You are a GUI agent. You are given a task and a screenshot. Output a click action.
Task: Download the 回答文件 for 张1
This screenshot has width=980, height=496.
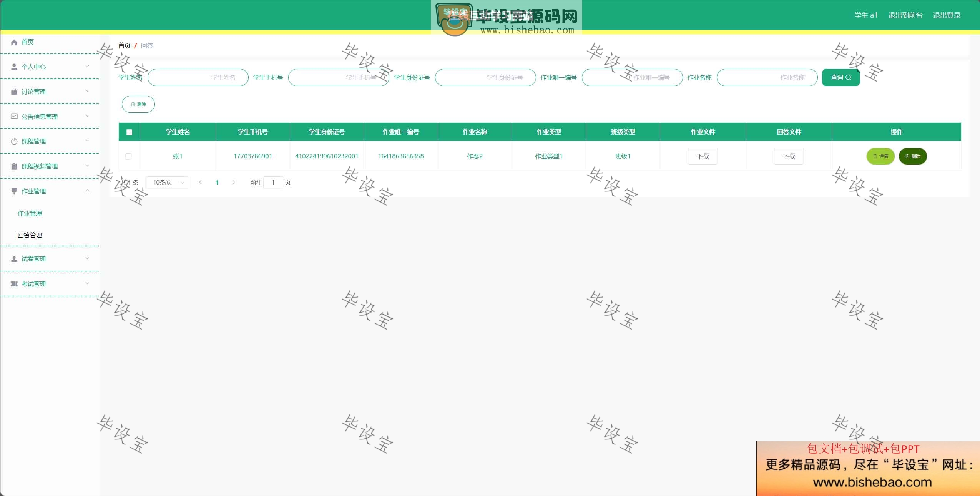pyautogui.click(x=789, y=156)
